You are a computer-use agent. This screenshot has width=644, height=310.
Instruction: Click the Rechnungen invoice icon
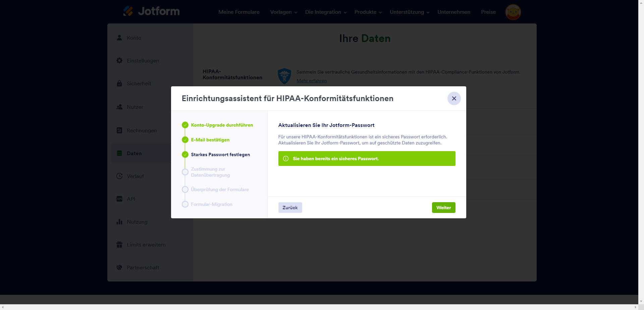tap(119, 130)
